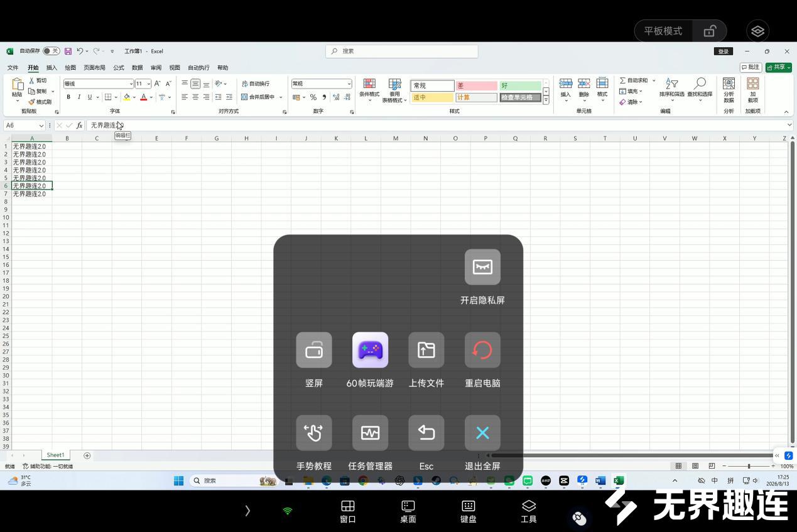Open the 窗口 button in bottom bar
The width and height of the screenshot is (797, 532).
tap(348, 511)
